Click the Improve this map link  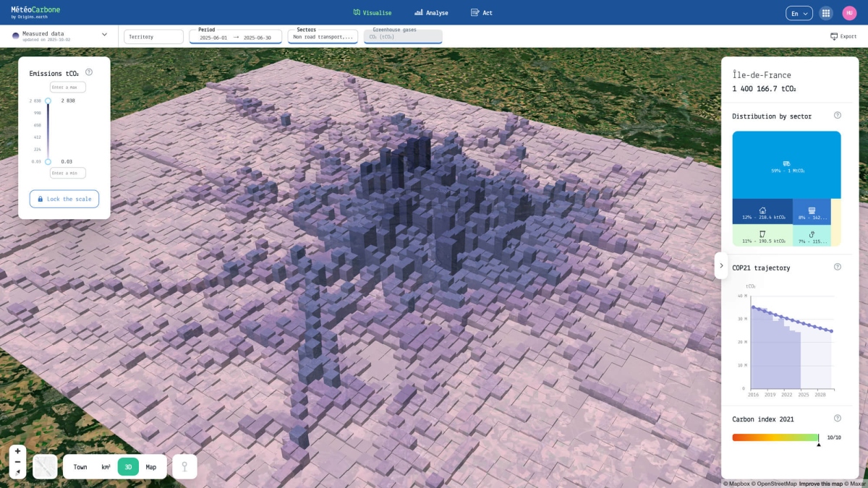(820, 482)
